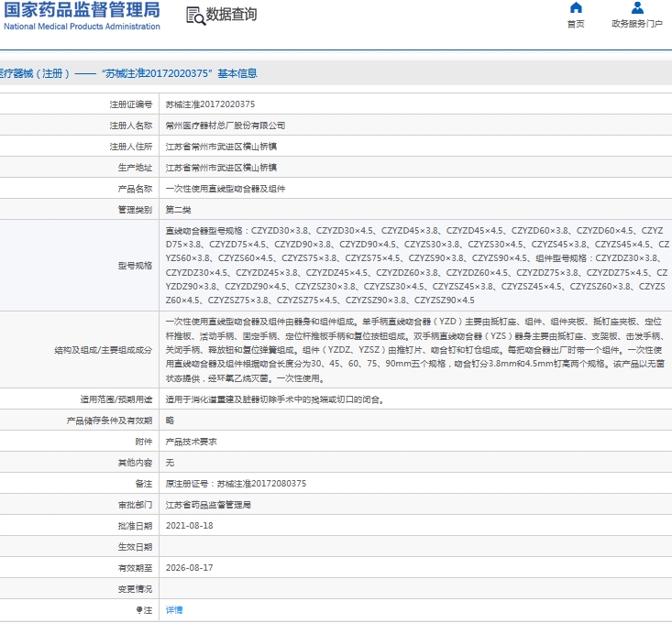Click the 产品储存条件及有效期 label
Viewport: 672px width, 623px height.
point(109,421)
